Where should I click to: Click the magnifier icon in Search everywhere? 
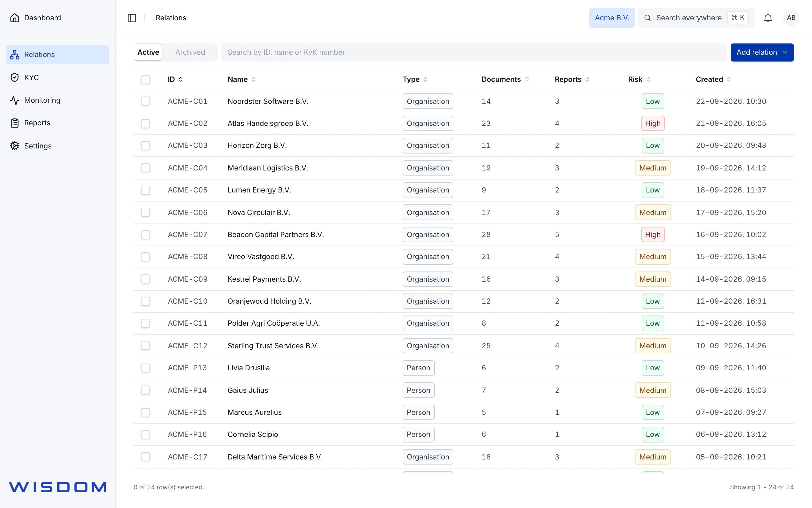click(x=647, y=18)
